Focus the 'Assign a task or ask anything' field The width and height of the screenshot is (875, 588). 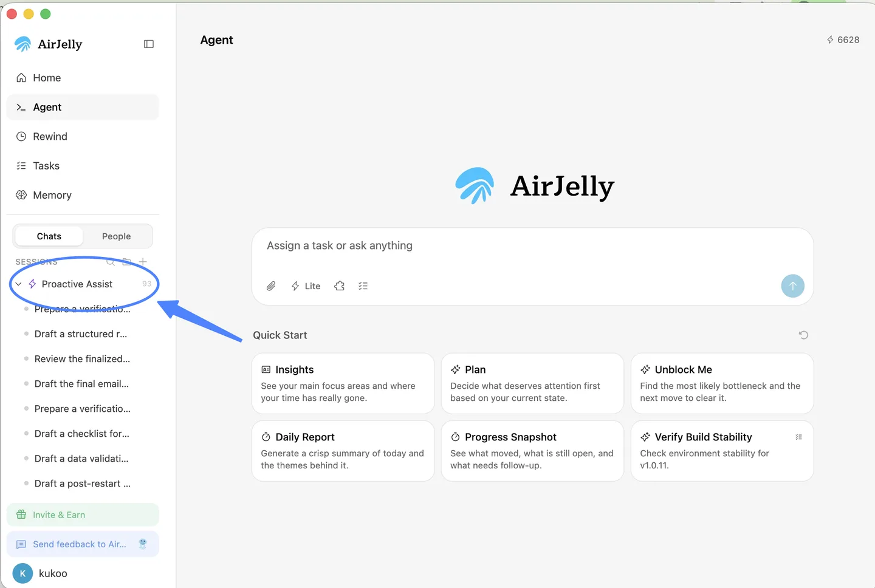coord(532,246)
